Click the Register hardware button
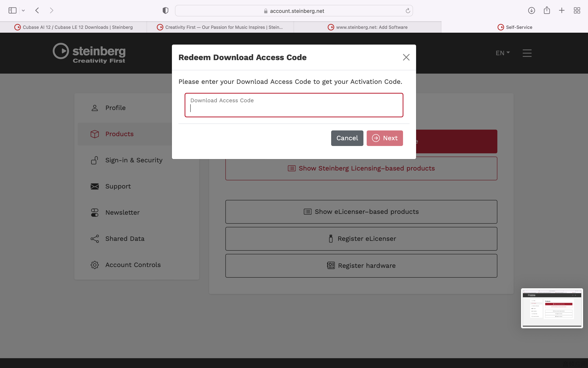This screenshot has height=368, width=588. pyautogui.click(x=361, y=266)
